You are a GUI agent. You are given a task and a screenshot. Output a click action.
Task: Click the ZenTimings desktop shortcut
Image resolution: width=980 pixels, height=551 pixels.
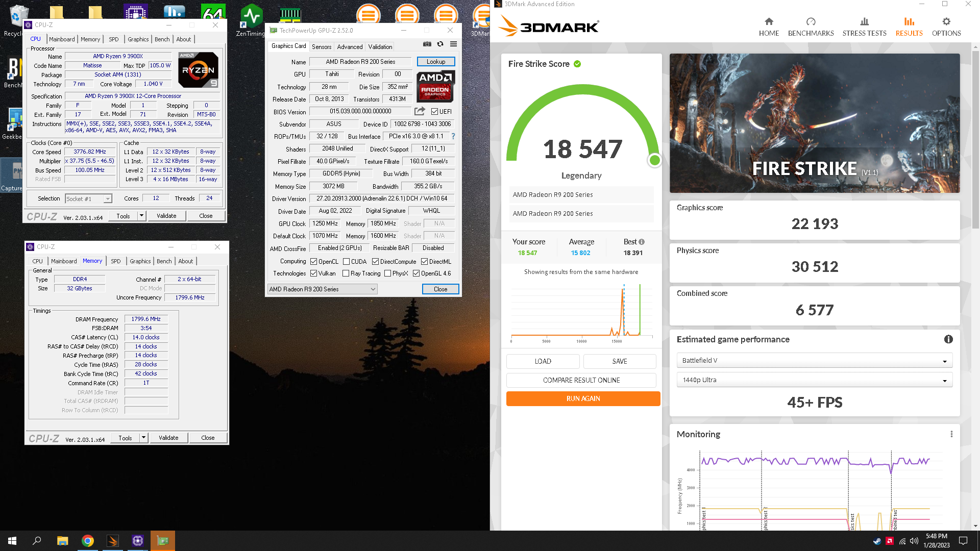coord(251,20)
